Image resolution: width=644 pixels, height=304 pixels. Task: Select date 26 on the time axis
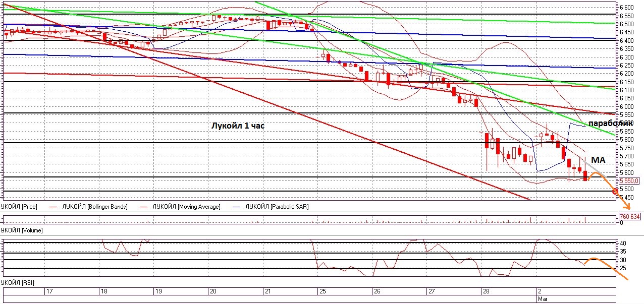[376, 291]
